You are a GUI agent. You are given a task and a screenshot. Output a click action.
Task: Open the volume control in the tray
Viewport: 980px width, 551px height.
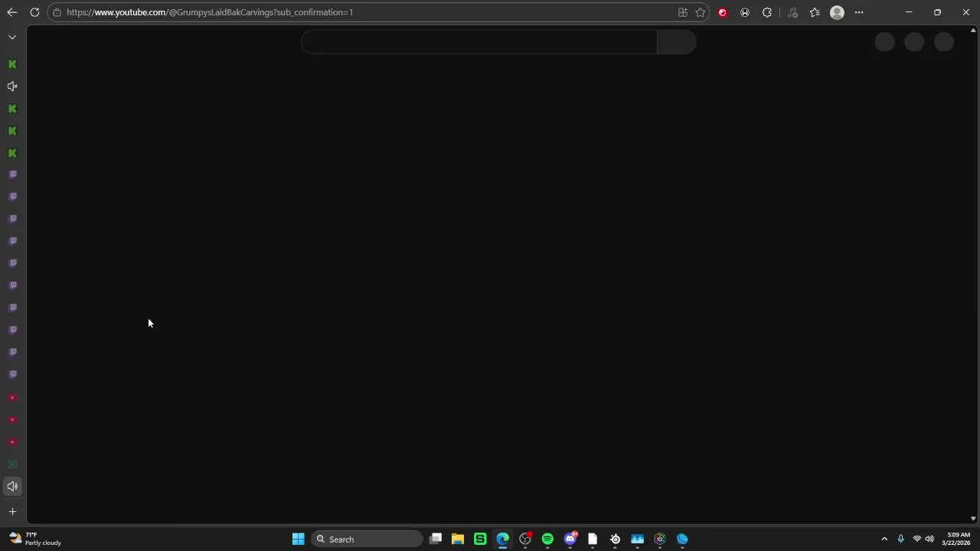coord(929,540)
